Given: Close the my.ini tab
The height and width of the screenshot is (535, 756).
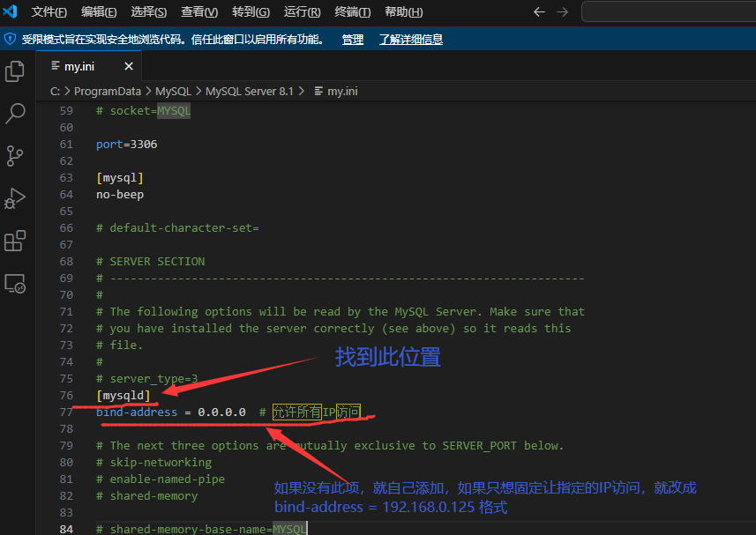Looking at the screenshot, I should (x=129, y=66).
